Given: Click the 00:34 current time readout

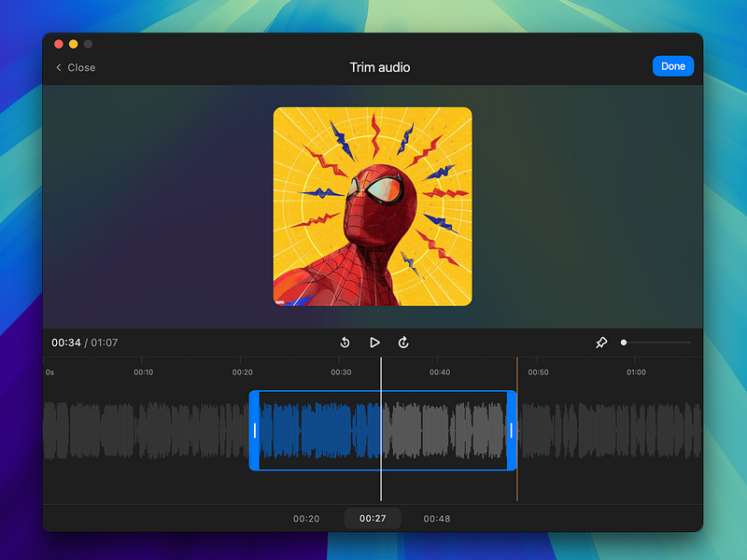Looking at the screenshot, I should pos(66,343).
